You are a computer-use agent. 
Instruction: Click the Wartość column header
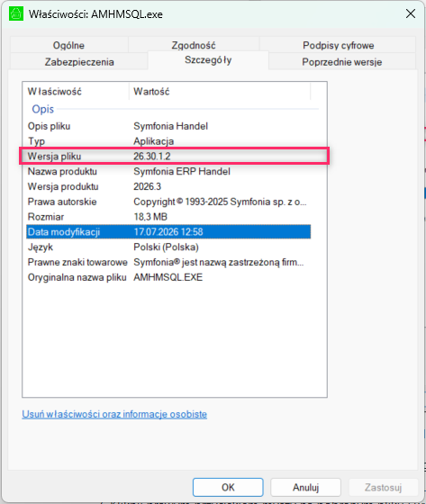(220, 92)
